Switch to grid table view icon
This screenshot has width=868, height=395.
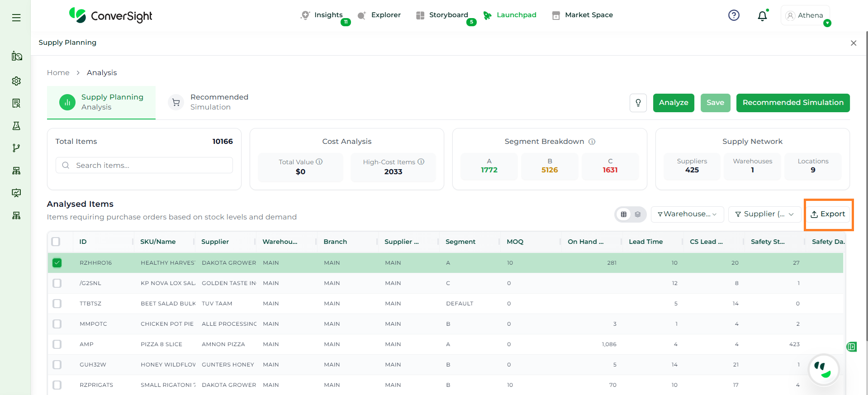623,214
